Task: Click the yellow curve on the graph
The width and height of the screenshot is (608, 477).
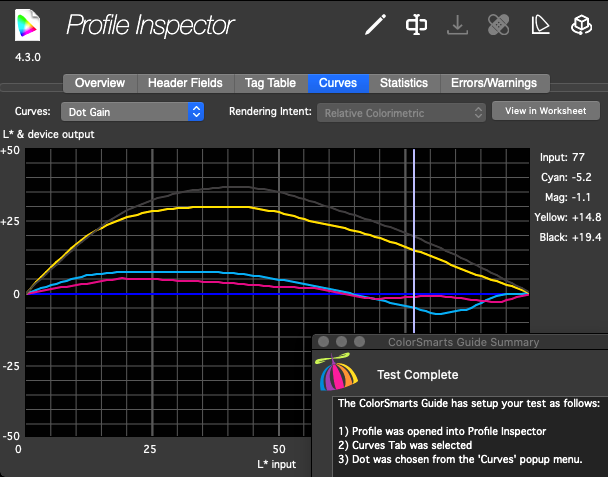Action: pyautogui.click(x=200, y=207)
